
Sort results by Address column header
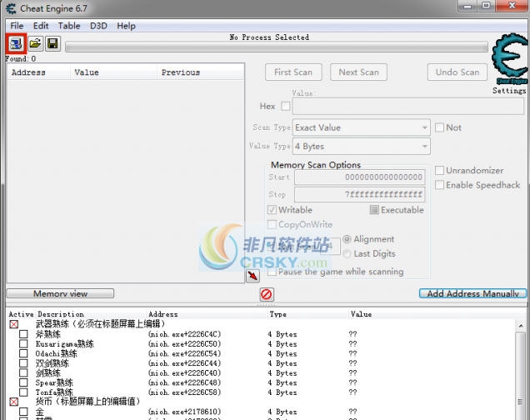(38, 72)
